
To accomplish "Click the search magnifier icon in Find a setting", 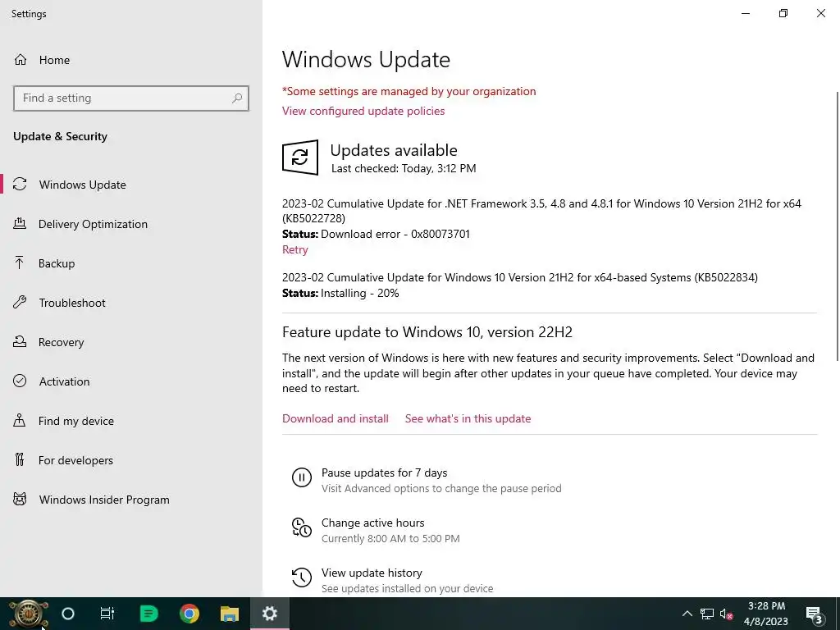I will [x=237, y=98].
